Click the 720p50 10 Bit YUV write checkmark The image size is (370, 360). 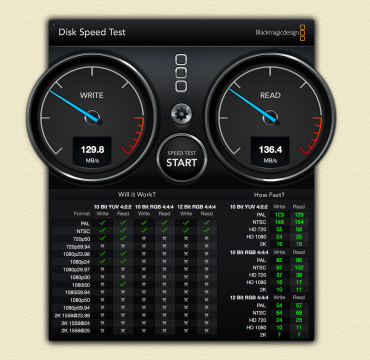pos(102,238)
